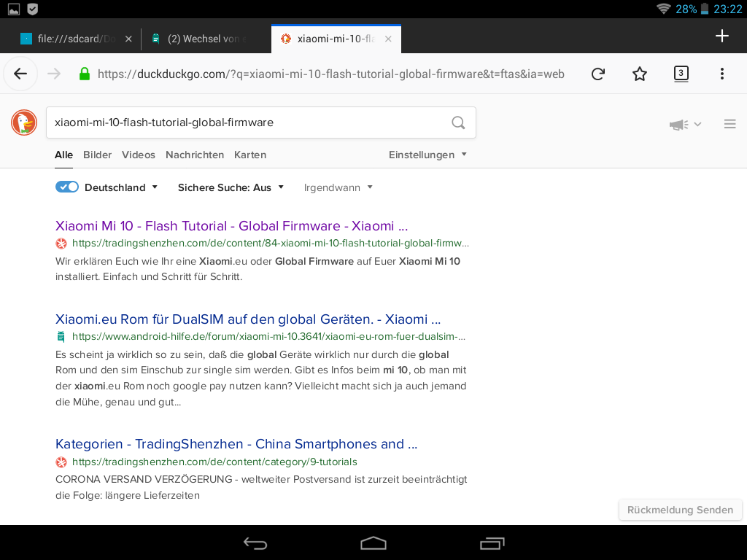Click the tradingshenzhen.com flash-tutorial URL
The image size is (747, 560).
point(271,244)
